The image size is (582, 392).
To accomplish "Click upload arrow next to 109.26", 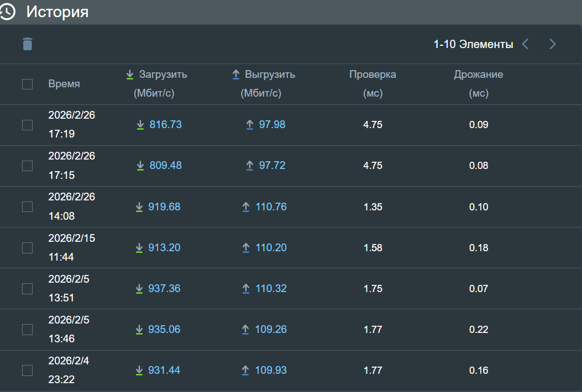I will point(245,329).
